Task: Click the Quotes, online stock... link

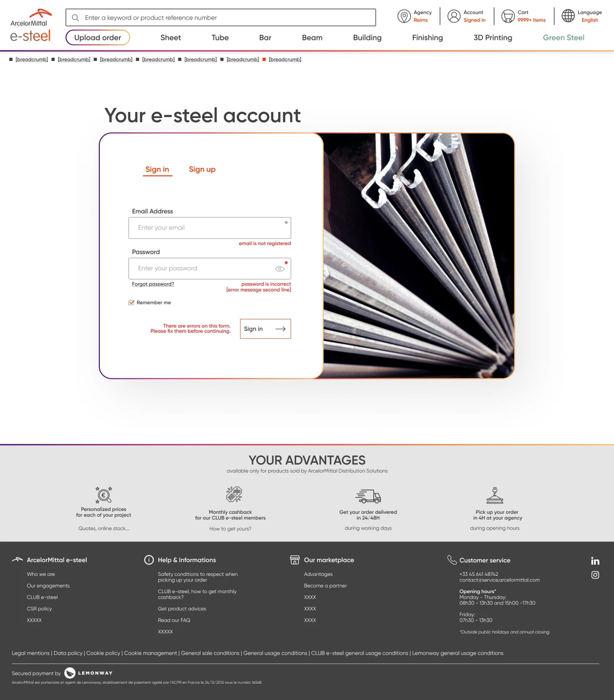Action: (104, 529)
